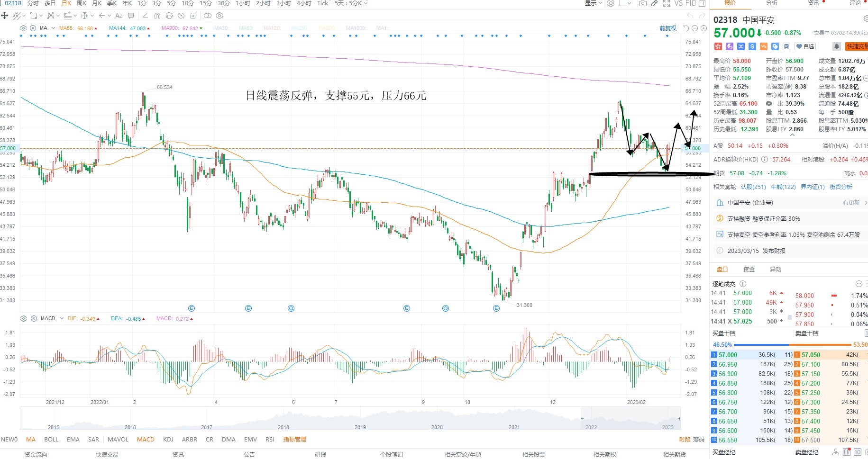Open the 街货分析 link
The image size is (868, 459).
coord(841,187)
